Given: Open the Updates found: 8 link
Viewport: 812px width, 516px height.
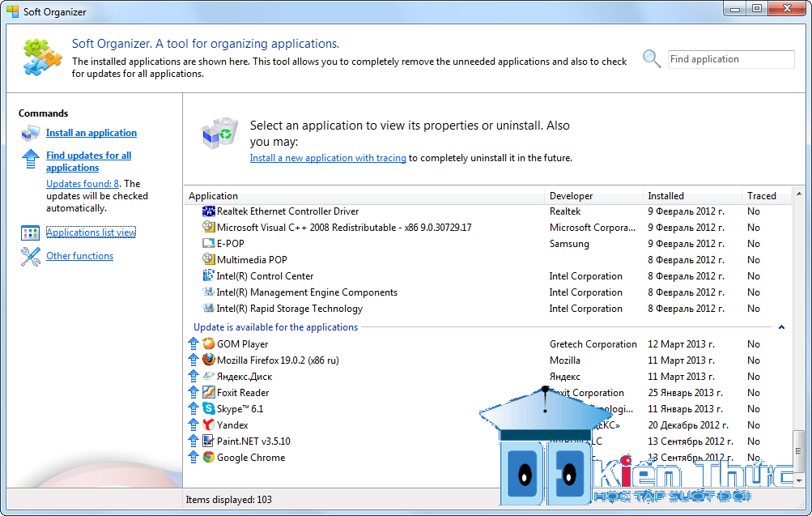Looking at the screenshot, I should [83, 183].
